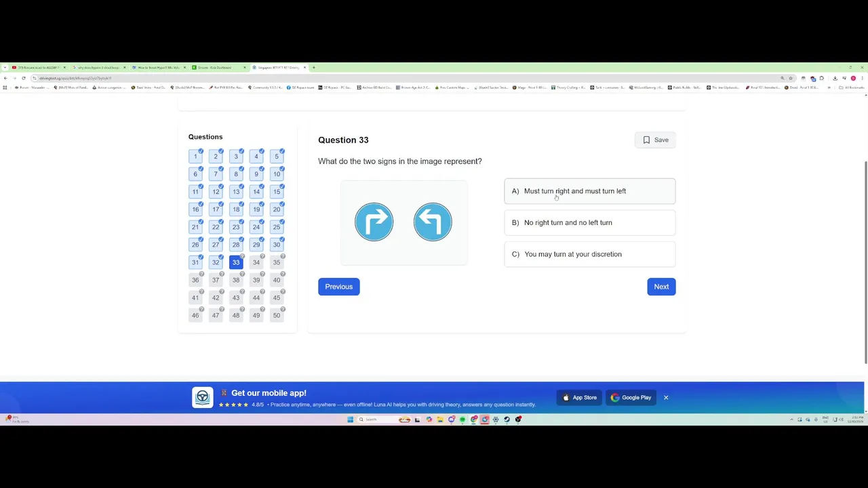Image resolution: width=868 pixels, height=488 pixels.
Task: Jump to unanswered question 34
Action: [256, 262]
